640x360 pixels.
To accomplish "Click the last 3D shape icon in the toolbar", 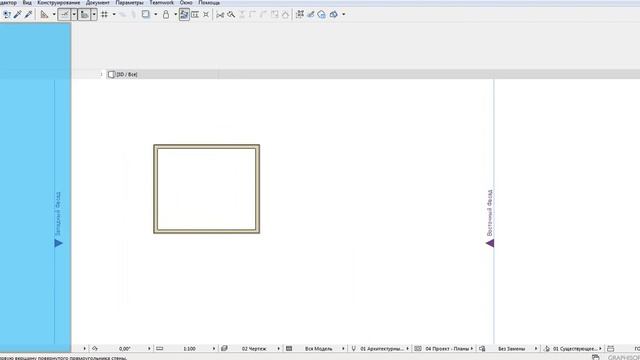I will pyautogui.click(x=333, y=15).
